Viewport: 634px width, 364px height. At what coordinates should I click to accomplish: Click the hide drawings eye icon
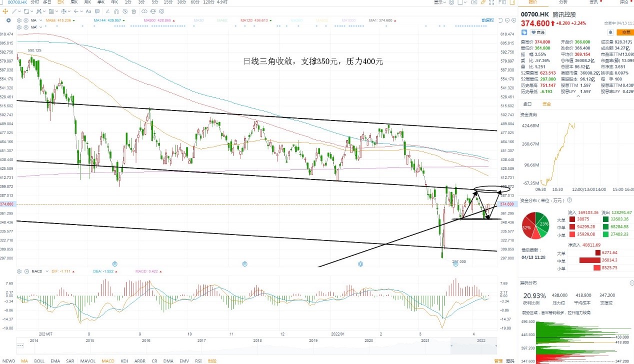(x=125, y=11)
